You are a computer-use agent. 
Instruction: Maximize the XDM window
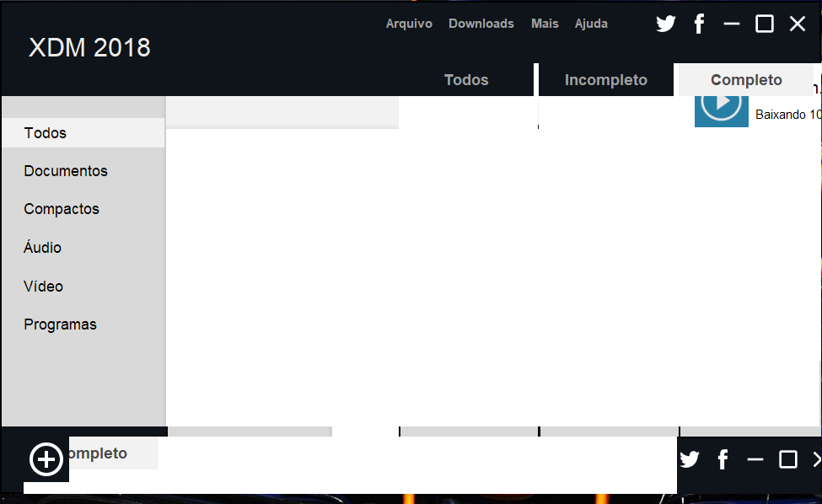[765, 24]
